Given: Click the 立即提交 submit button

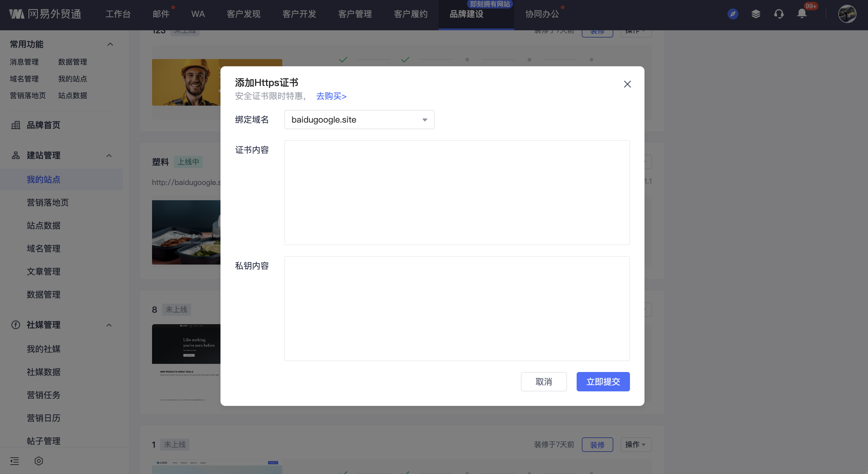Looking at the screenshot, I should (x=603, y=381).
